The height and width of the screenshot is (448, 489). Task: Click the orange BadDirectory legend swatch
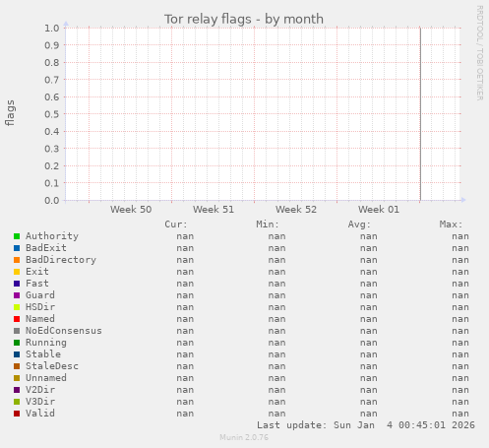17,260
